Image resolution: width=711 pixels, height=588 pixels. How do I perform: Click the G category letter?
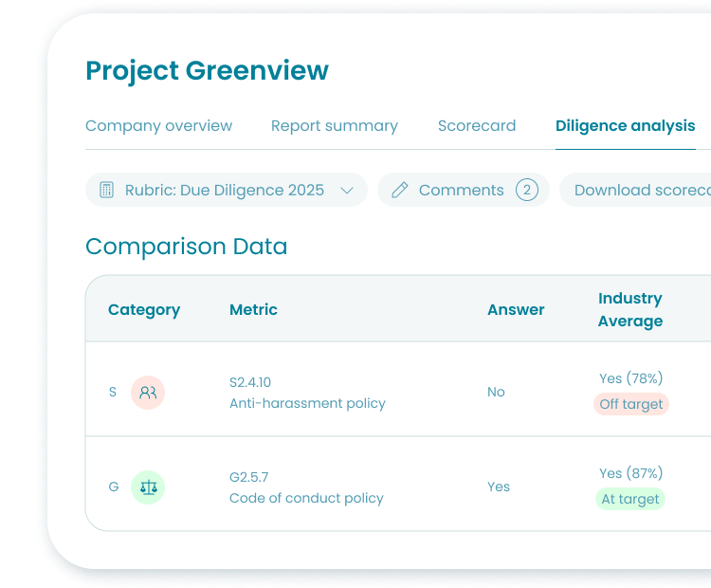click(114, 487)
